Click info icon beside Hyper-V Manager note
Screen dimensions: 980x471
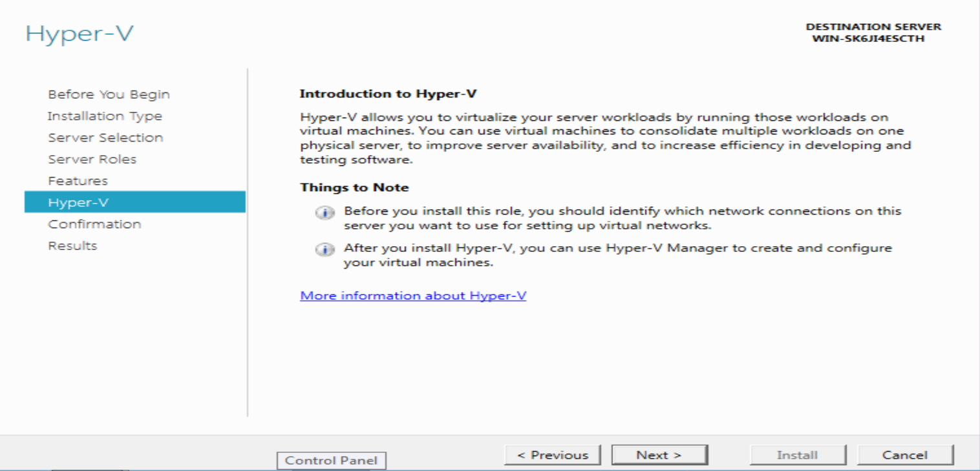325,251
